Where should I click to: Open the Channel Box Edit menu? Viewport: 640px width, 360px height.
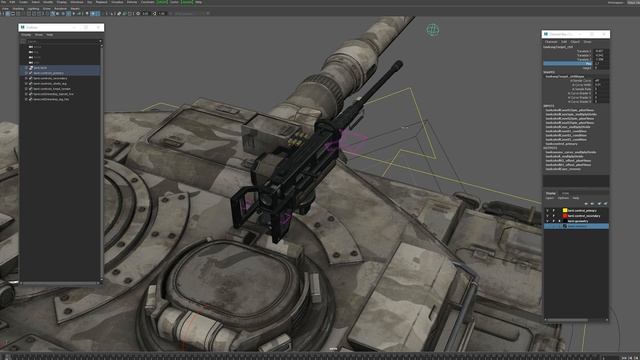[x=564, y=42]
